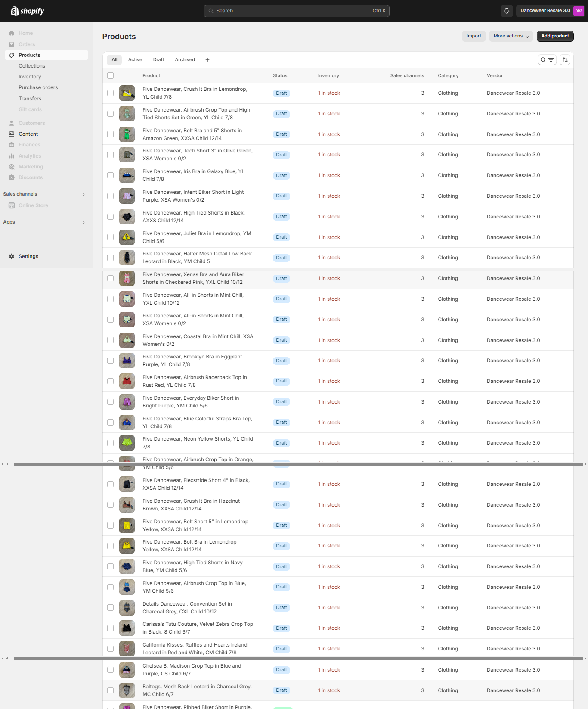Click the Import button
588x709 pixels.
[x=473, y=36]
